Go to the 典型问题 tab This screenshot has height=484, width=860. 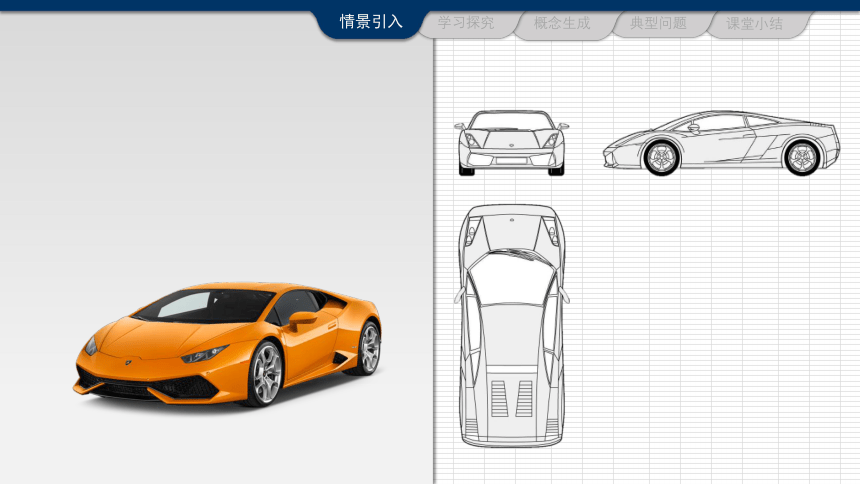click(658, 24)
